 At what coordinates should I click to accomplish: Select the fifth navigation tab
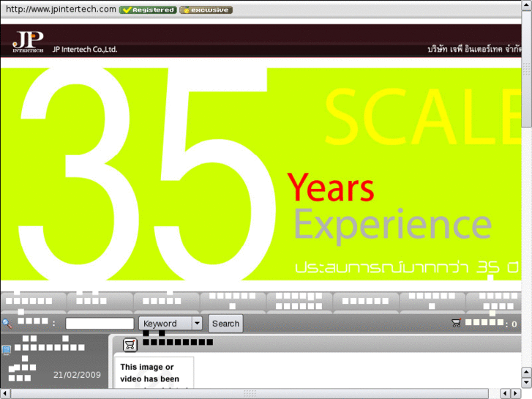point(299,301)
